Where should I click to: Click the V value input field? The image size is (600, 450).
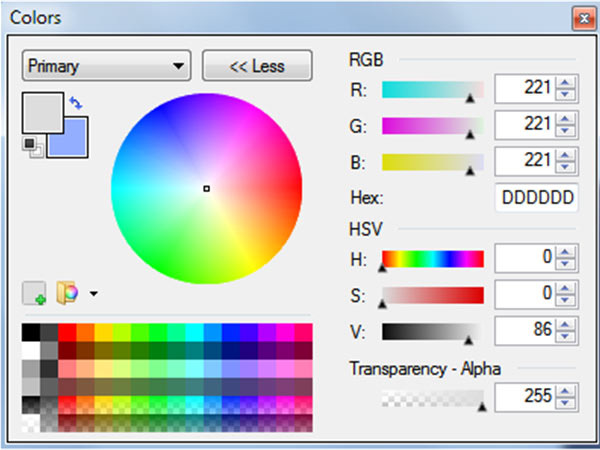(x=524, y=332)
